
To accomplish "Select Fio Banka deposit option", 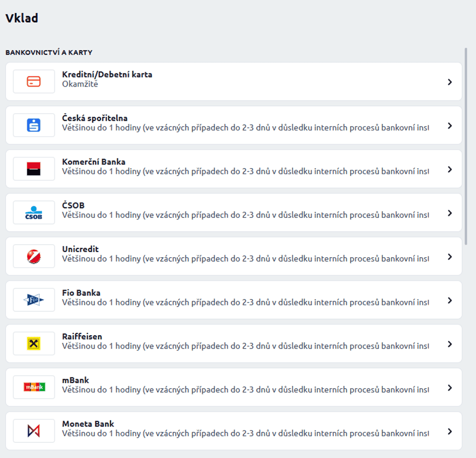I will pyautogui.click(x=234, y=300).
